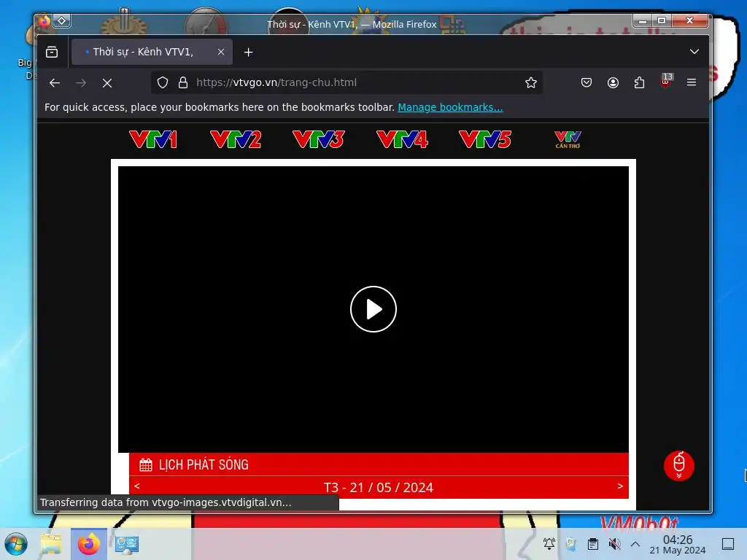
Task: Select the VTV3 channel logo
Action: [x=318, y=139]
